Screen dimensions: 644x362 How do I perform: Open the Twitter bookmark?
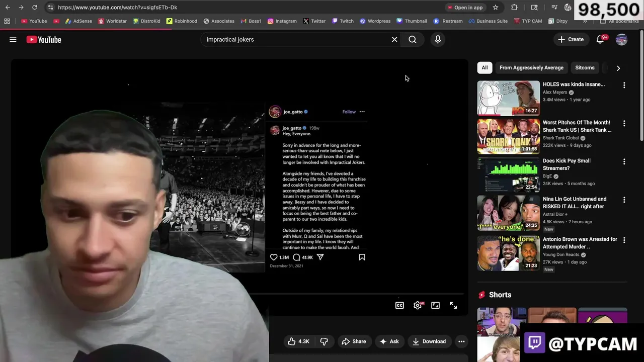pos(314,21)
